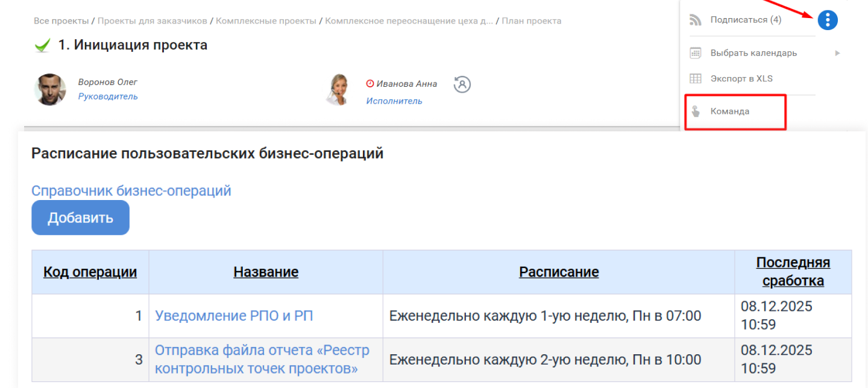Click Воронов Олег avatar photo
868x388 pixels.
tap(50, 89)
